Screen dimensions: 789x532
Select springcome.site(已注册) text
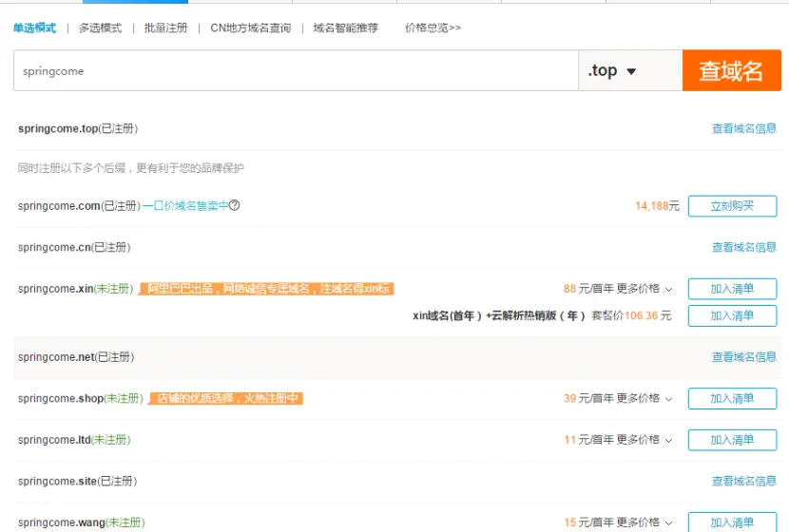coord(78,482)
